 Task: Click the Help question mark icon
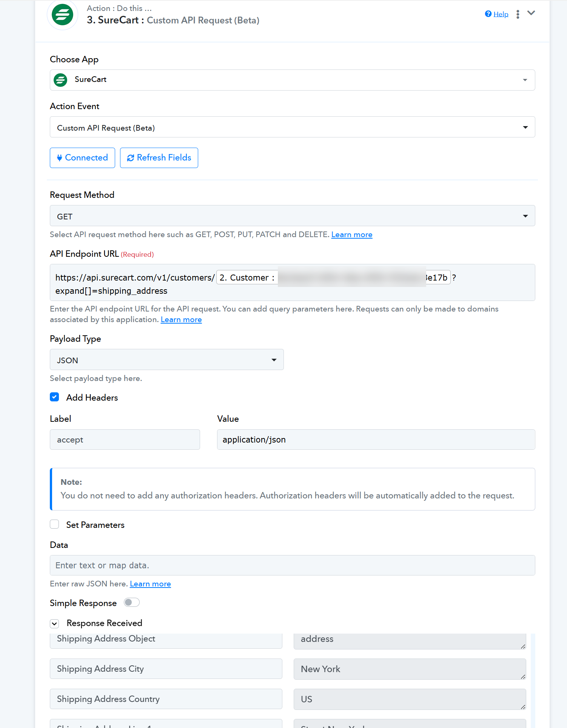pyautogui.click(x=488, y=14)
